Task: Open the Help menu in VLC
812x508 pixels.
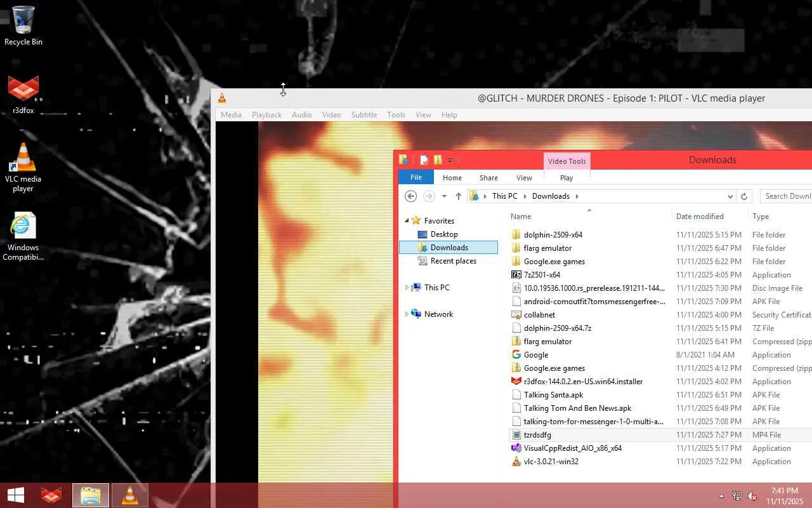Action: [x=449, y=115]
